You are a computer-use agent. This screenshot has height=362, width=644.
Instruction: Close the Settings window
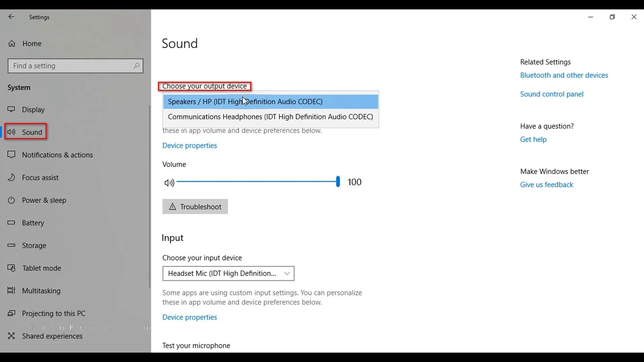tap(634, 17)
